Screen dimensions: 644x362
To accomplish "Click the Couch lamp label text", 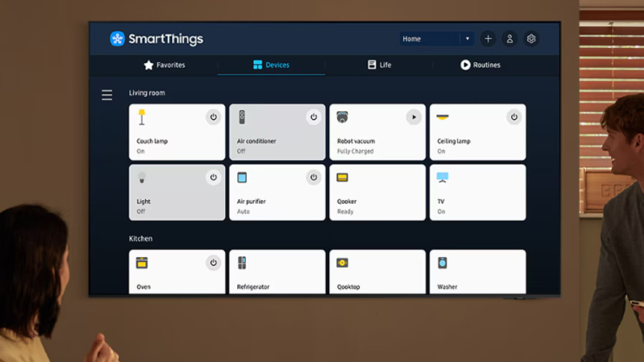I will 152,141.
